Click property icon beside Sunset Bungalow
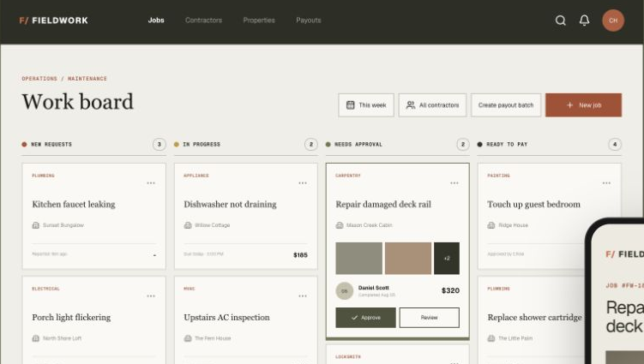 click(x=36, y=225)
